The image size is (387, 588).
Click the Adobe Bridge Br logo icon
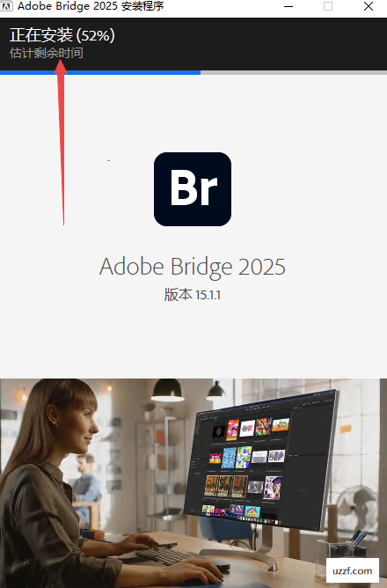193,189
